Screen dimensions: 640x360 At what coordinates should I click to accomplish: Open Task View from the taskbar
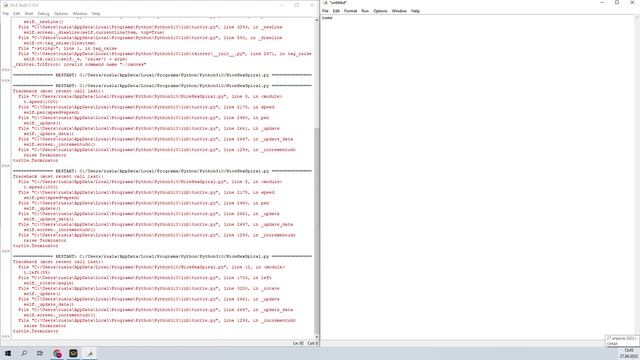pyautogui.click(x=40, y=353)
